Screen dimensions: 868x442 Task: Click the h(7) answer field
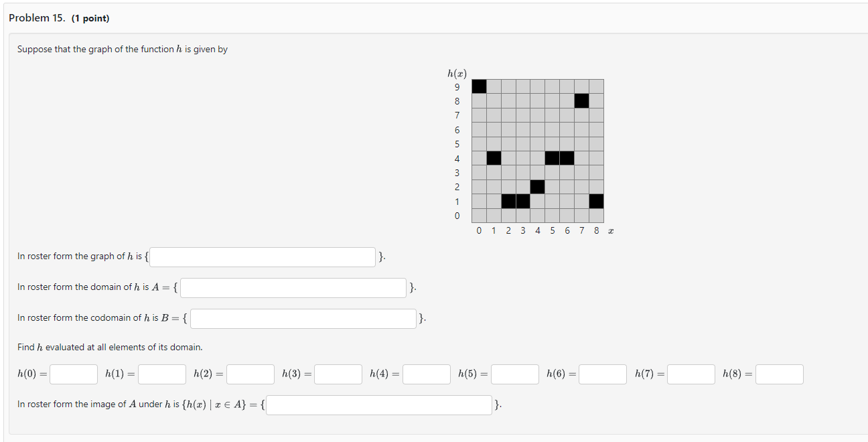pos(691,374)
